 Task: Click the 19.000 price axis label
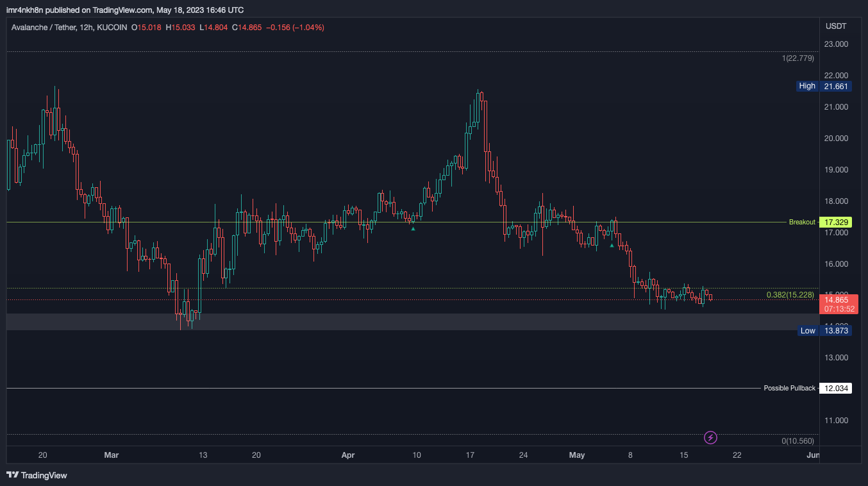pyautogui.click(x=837, y=170)
